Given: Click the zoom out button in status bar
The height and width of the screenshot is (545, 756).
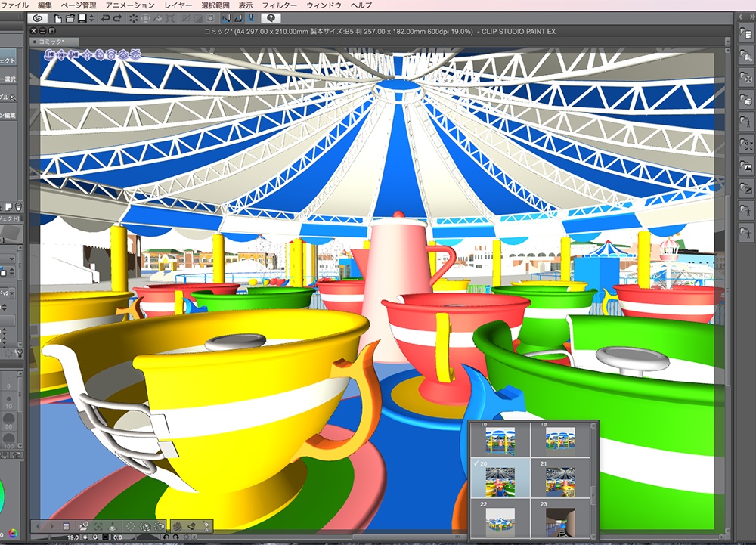Looking at the screenshot, I should click(x=85, y=537).
